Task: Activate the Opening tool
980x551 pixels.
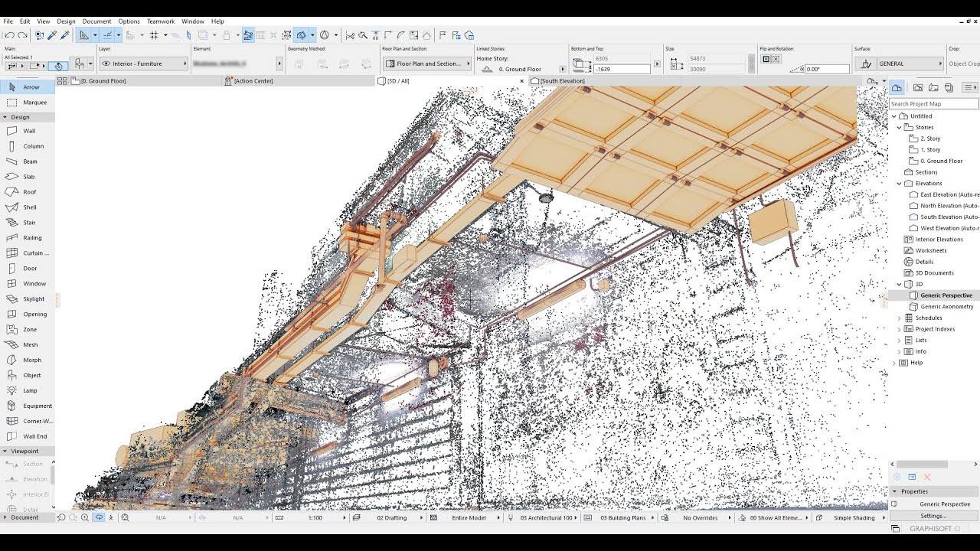Action: point(28,315)
